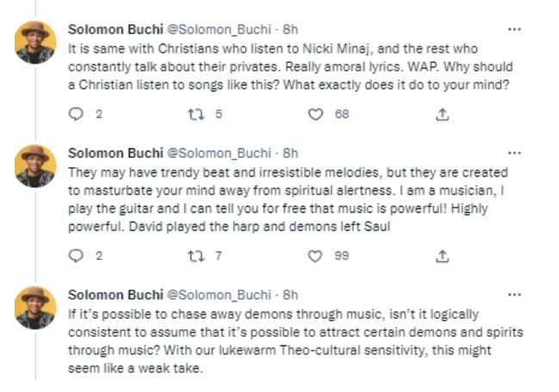Share the first tweet about WAP
559x392 pixels.
pos(443,114)
